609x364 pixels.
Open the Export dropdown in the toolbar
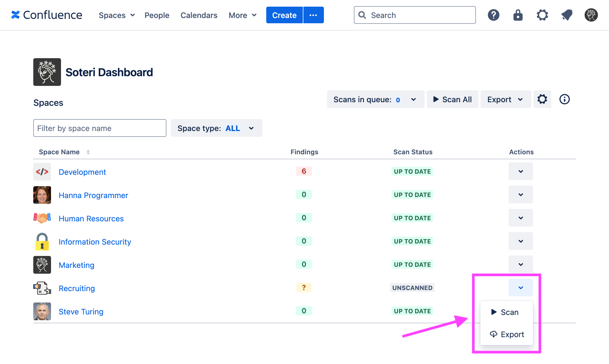coord(505,99)
